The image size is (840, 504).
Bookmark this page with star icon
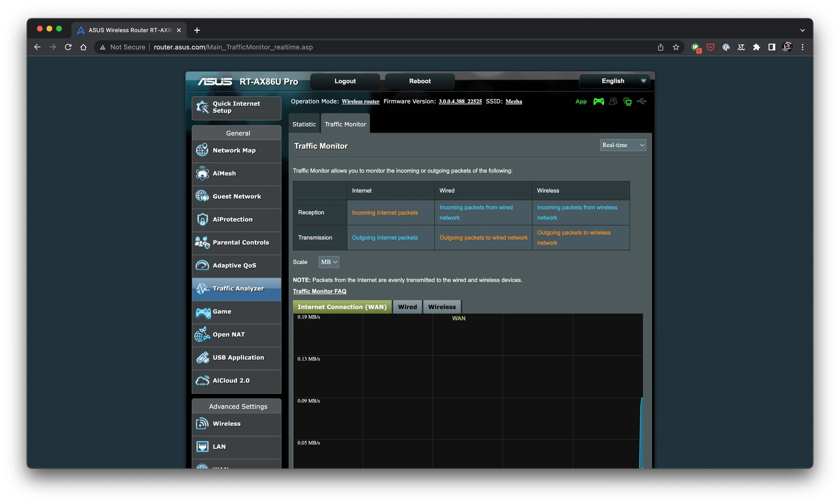pyautogui.click(x=676, y=47)
